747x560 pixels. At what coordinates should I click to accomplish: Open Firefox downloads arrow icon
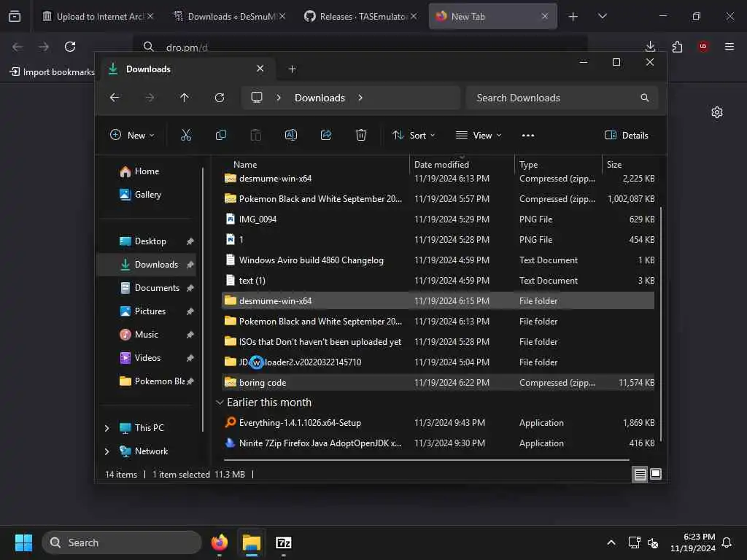point(650,47)
